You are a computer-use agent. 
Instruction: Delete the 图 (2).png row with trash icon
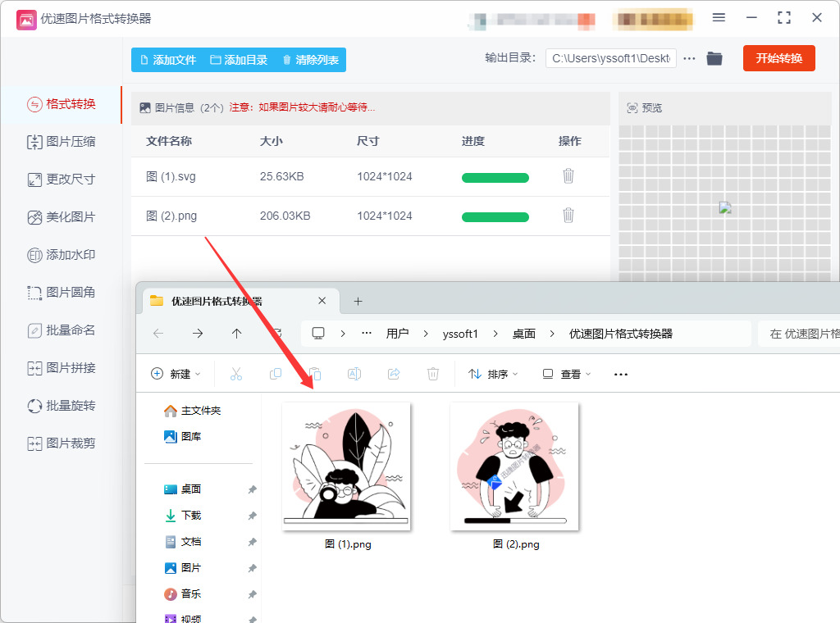click(568, 215)
